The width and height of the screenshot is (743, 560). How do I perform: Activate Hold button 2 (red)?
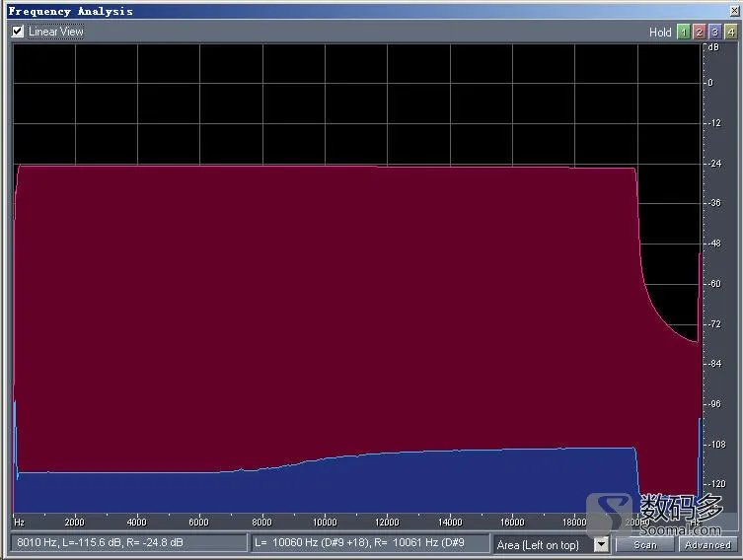click(699, 33)
